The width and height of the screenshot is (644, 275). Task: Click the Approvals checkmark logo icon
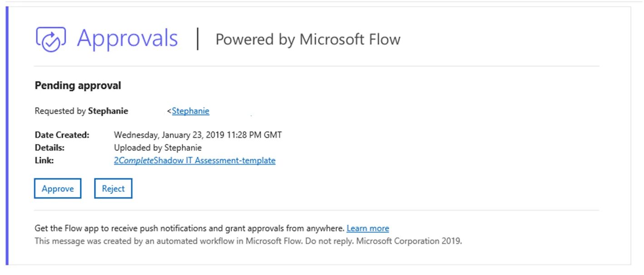click(x=51, y=39)
